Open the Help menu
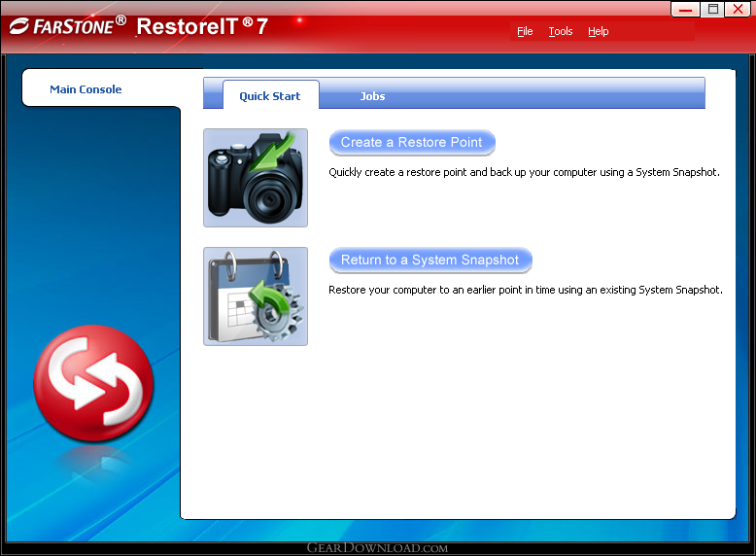Screen dimensions: 756x556 click(598, 31)
